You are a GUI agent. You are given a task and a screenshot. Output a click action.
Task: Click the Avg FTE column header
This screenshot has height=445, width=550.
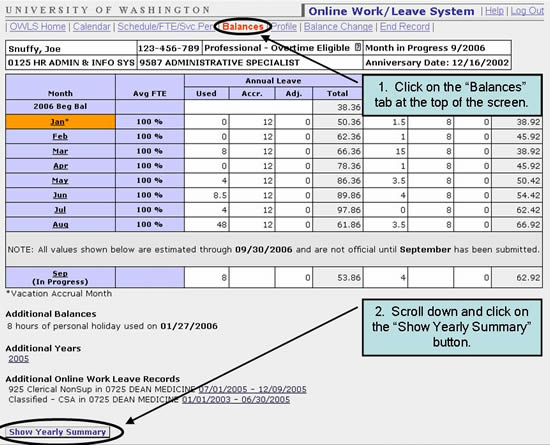(150, 94)
